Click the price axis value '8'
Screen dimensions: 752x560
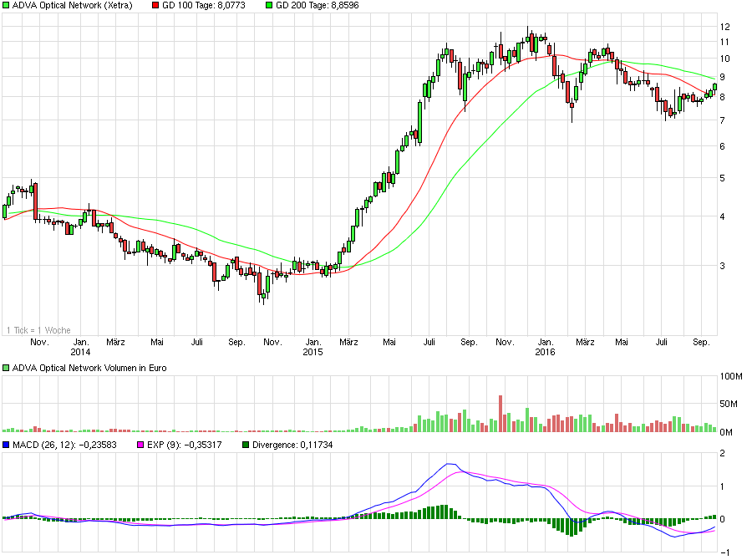[x=722, y=97]
